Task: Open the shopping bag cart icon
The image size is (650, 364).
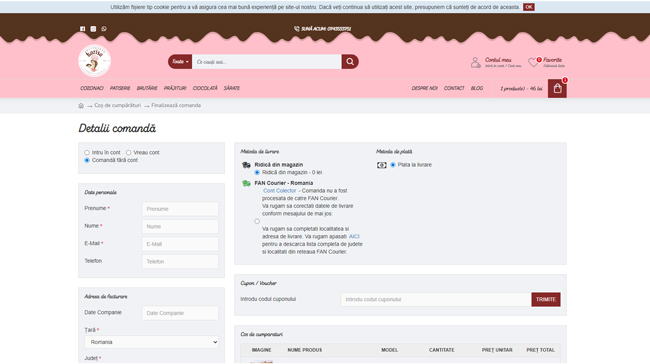Action: (x=557, y=88)
